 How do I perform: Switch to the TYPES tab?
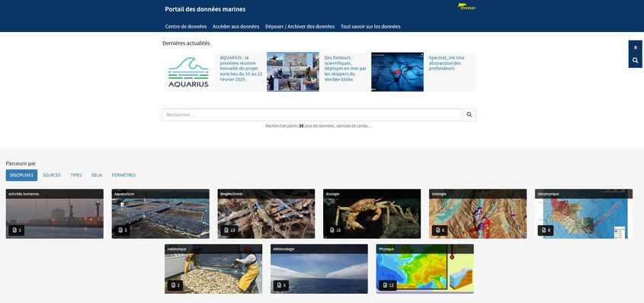tap(76, 175)
